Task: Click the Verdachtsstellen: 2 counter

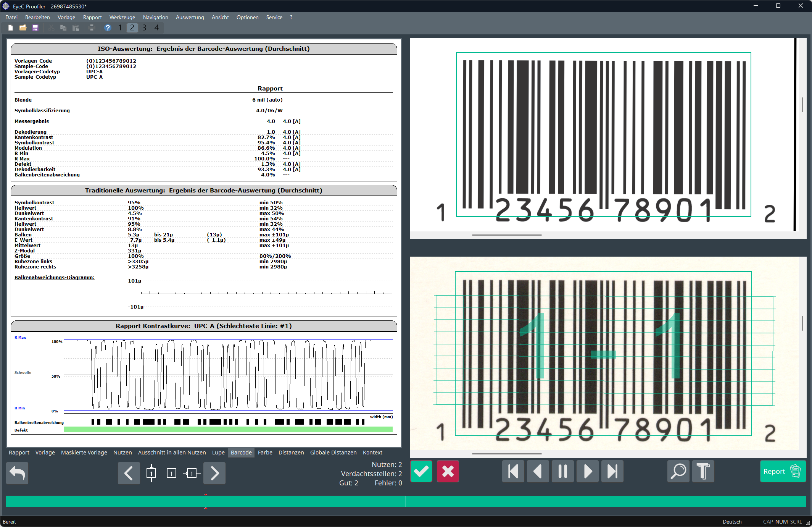Action: tap(371, 474)
